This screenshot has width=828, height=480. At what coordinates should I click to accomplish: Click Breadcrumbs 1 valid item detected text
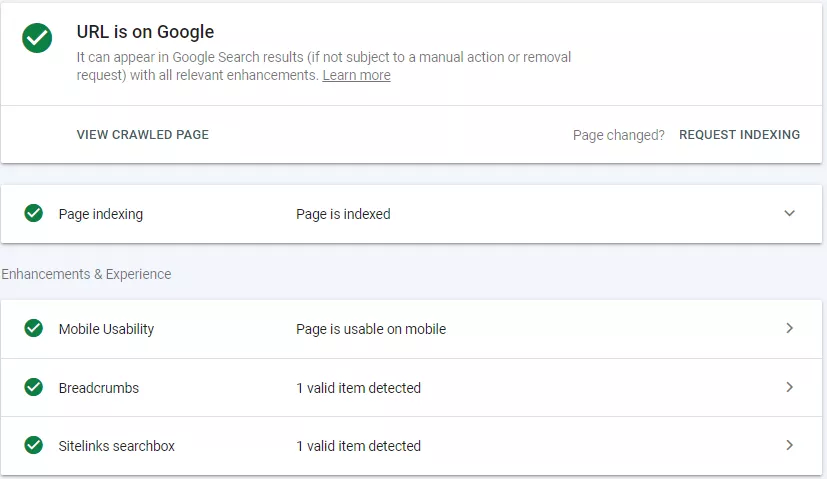point(359,388)
